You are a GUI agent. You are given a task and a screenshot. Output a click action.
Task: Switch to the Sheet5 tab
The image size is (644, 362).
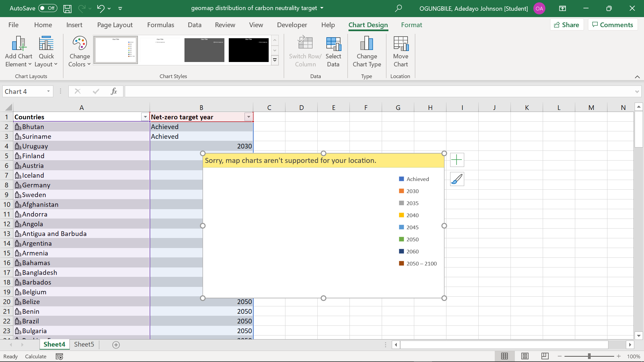[x=84, y=344]
